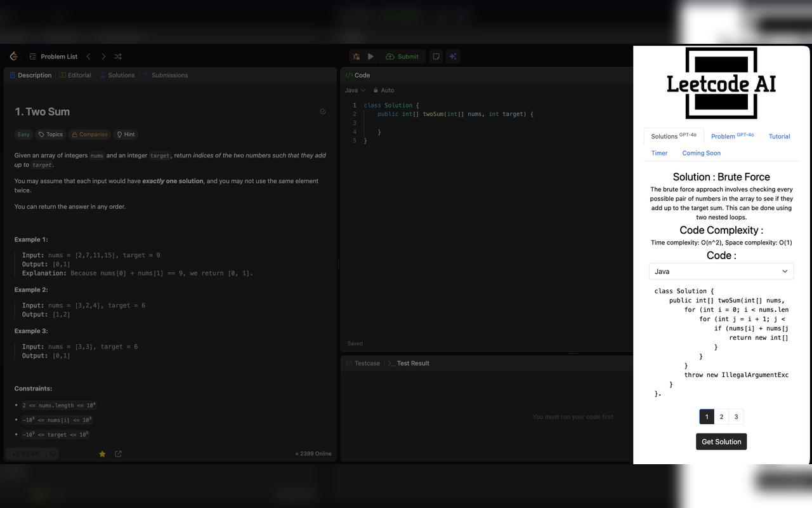
Task: Click 'You must run your code first' message
Action: pos(573,417)
